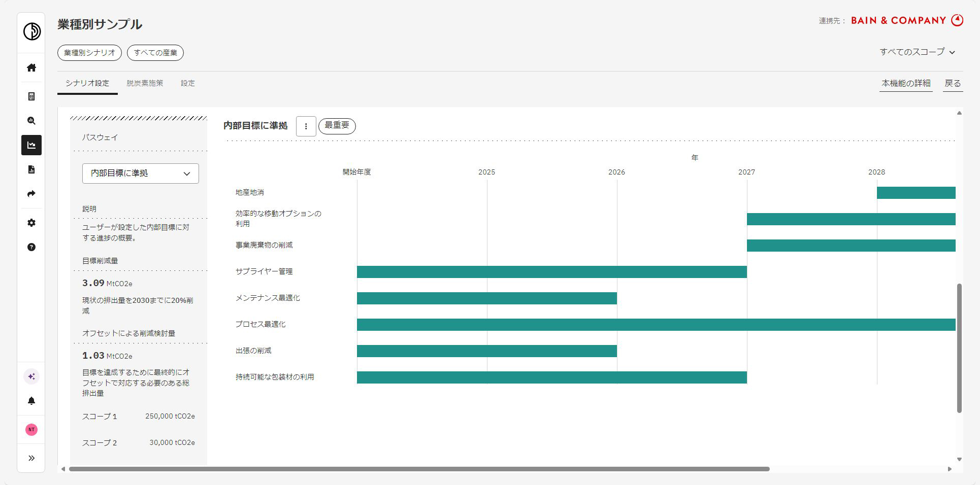980x485 pixels.
Task: Open the パスウェイ dropdown 内部目標に準拠
Action: tap(141, 174)
